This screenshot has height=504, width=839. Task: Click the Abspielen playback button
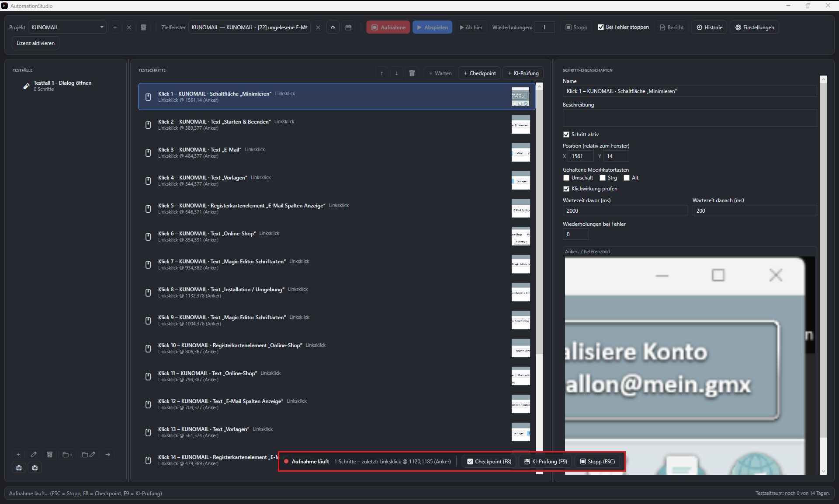pyautogui.click(x=432, y=27)
